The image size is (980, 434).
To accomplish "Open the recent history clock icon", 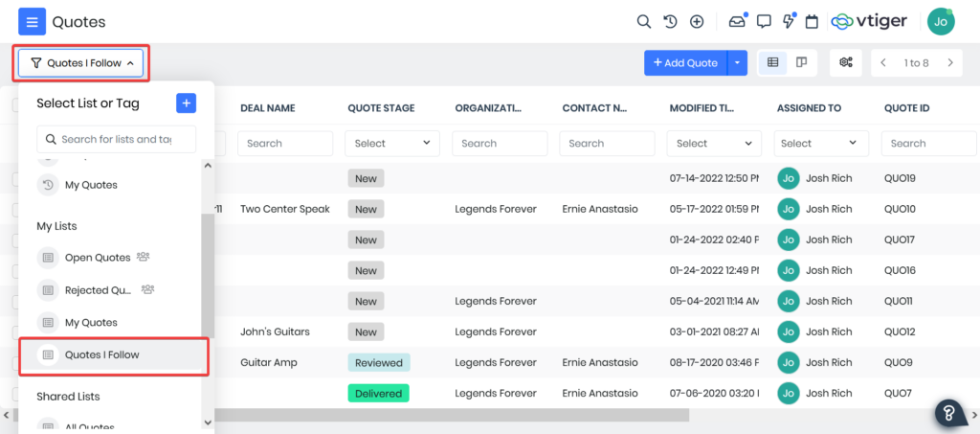I will click(670, 22).
